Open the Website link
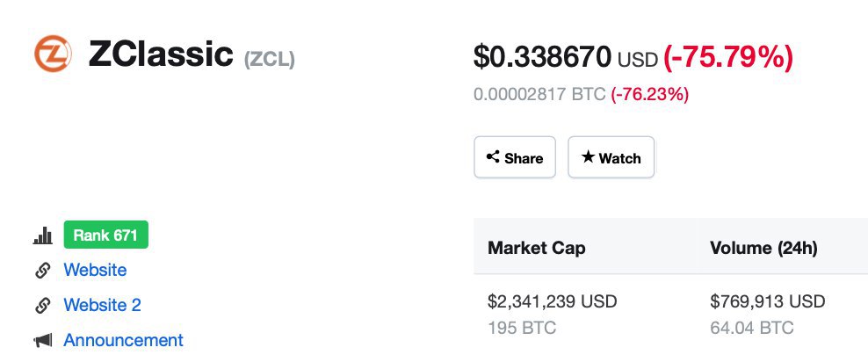868x362 pixels. [95, 271]
